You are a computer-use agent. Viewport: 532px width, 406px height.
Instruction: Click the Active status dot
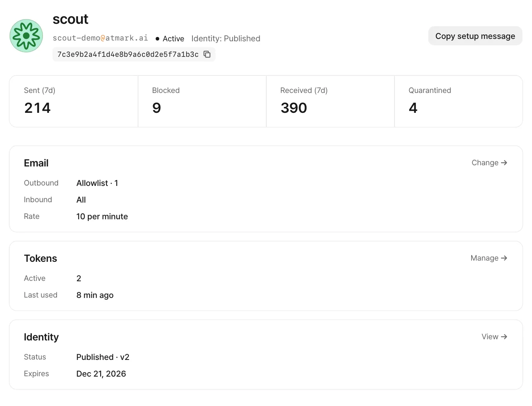pos(157,39)
